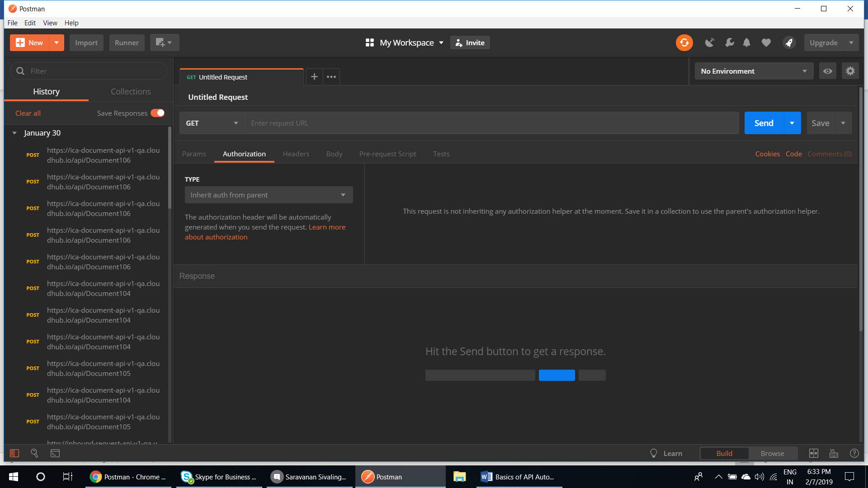Switch to Headers tab
Image resolution: width=868 pixels, height=488 pixels.
(296, 154)
